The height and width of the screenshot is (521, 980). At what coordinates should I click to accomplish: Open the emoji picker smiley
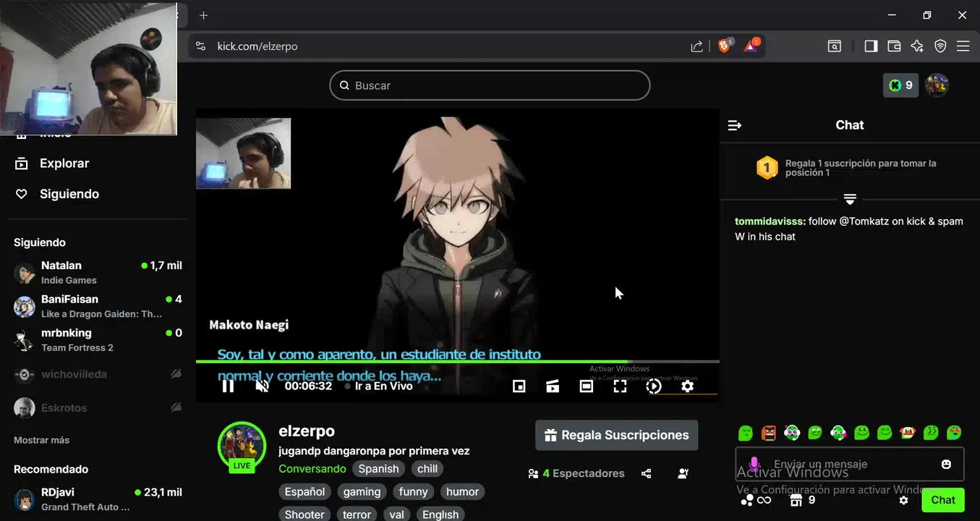coord(946,464)
